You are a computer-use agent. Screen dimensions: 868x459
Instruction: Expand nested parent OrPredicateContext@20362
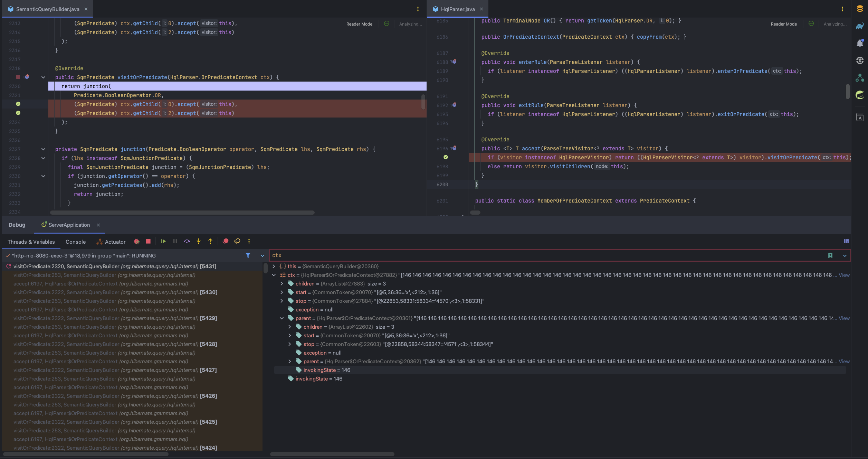[290, 361]
